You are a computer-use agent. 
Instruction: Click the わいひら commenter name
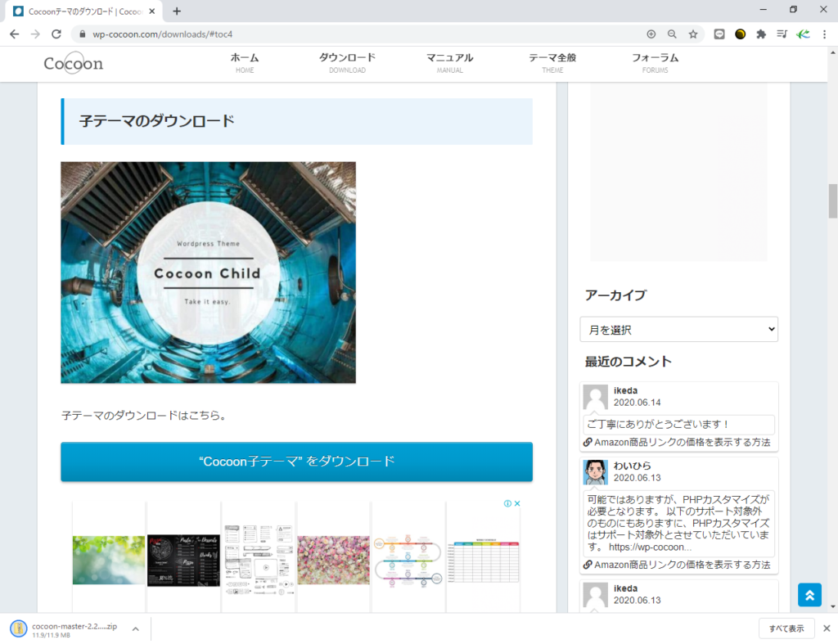(x=633, y=466)
